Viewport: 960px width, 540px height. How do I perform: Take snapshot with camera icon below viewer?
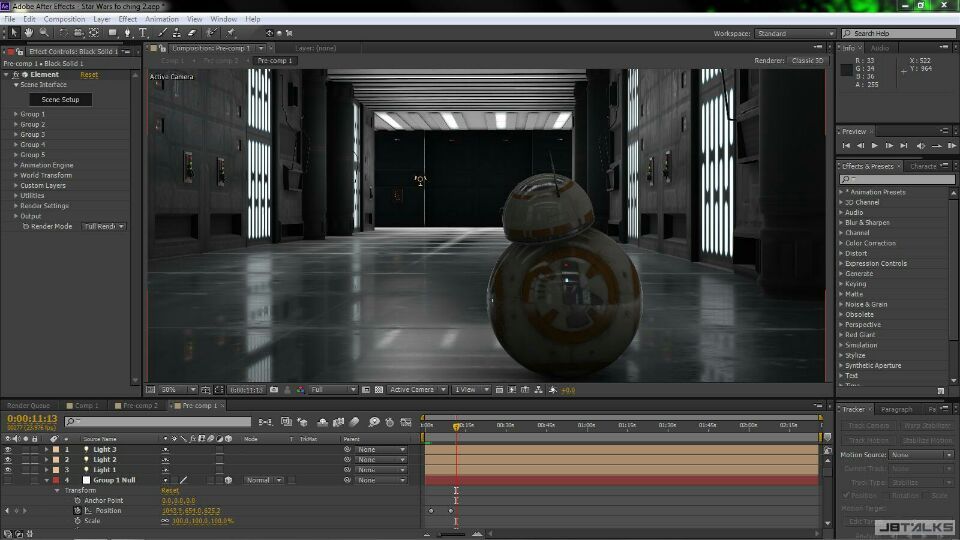(274, 390)
